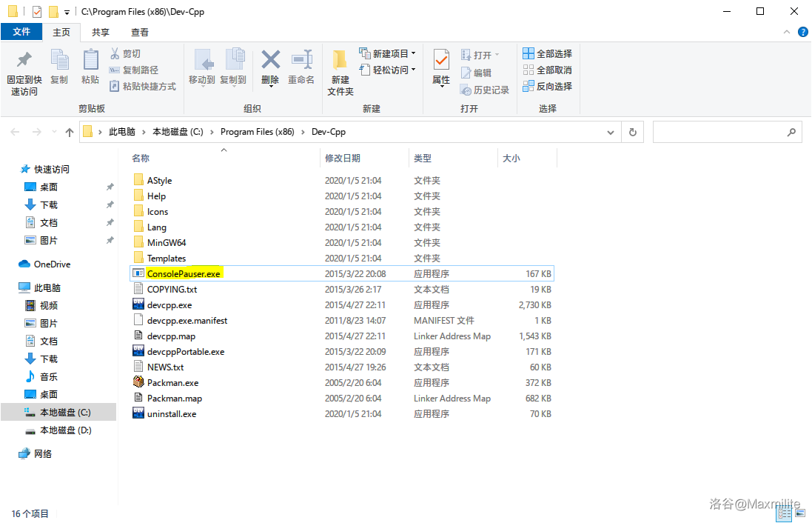
Task: Expand breadcrumb chevron after Program Files (x86)
Action: click(303, 132)
